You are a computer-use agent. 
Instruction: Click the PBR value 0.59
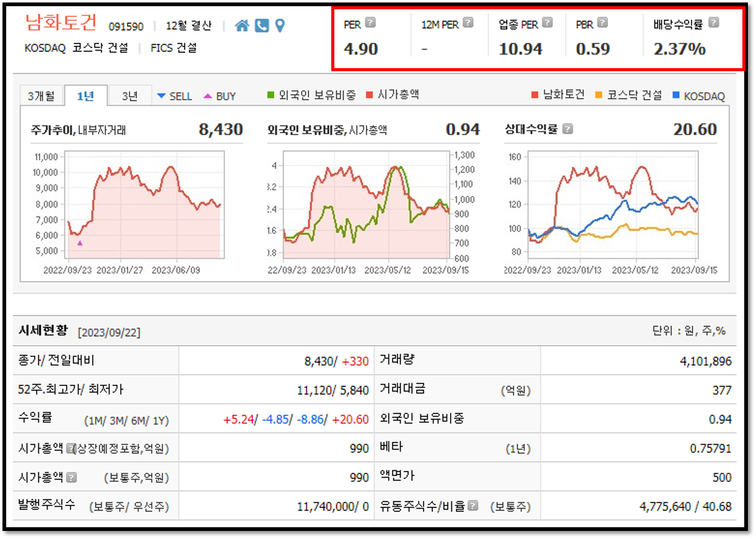click(x=593, y=49)
